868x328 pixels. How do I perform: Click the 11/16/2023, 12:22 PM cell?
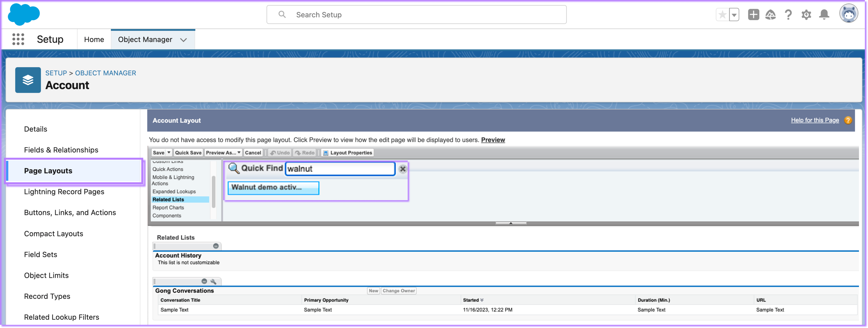487,310
